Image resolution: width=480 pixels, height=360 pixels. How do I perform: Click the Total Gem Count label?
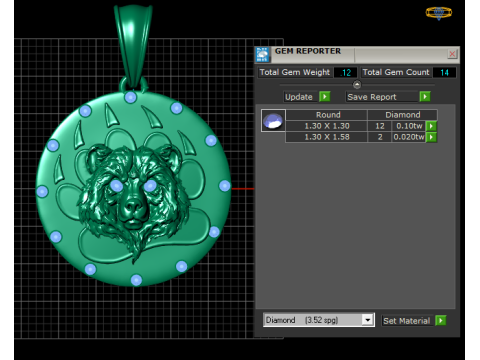[396, 72]
